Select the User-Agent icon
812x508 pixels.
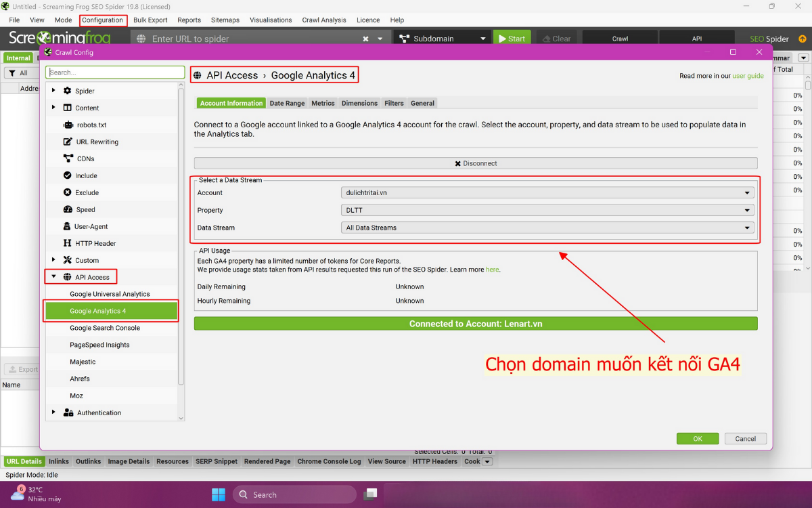[x=67, y=226]
